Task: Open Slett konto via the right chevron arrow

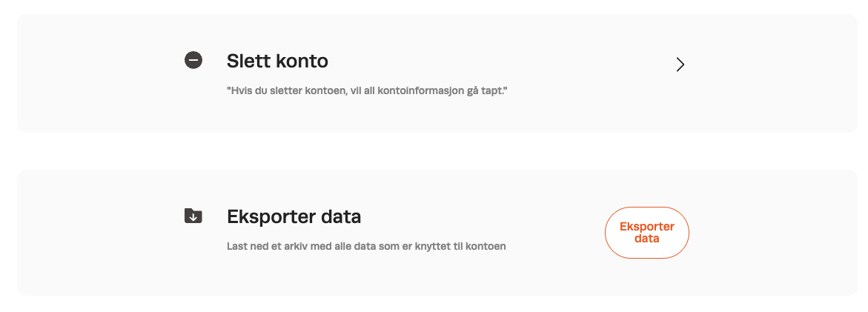Action: 680,64
